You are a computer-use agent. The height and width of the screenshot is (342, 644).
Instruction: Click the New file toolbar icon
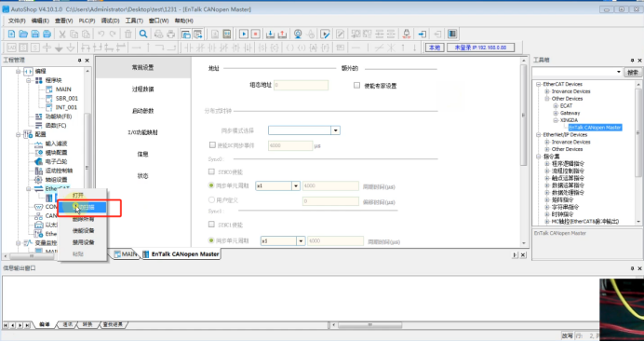coord(11,34)
